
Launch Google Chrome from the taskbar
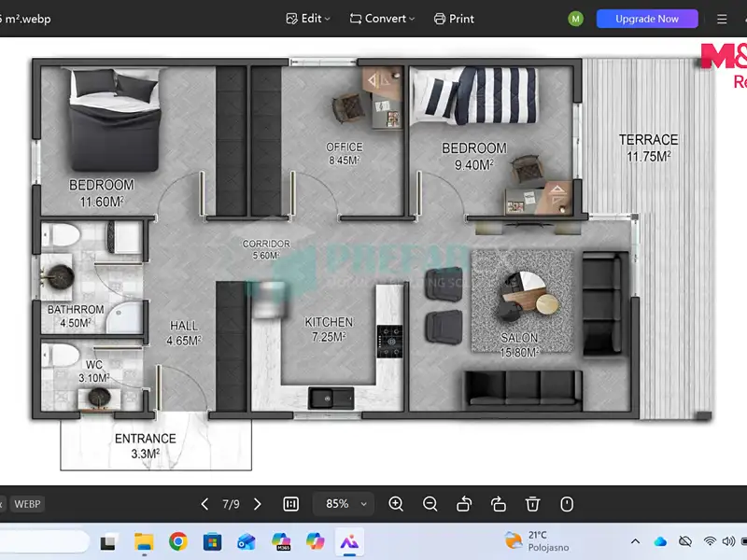point(178,542)
